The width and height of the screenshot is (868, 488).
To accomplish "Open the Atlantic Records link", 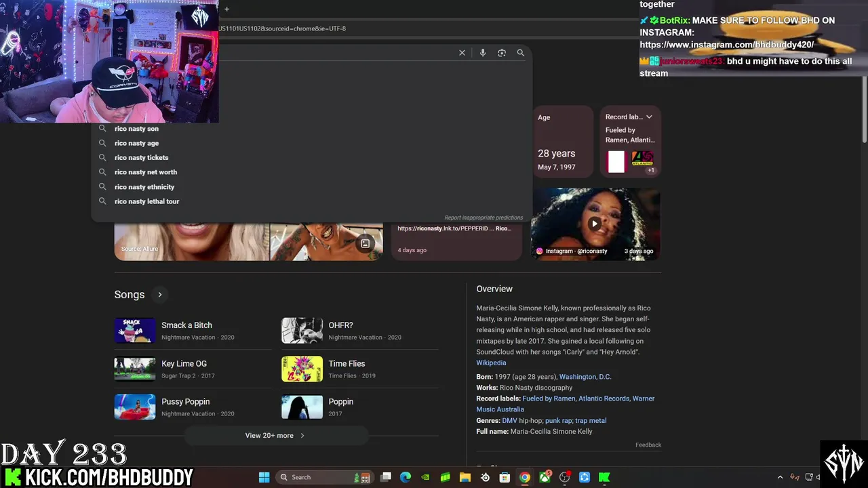I will pos(604,399).
